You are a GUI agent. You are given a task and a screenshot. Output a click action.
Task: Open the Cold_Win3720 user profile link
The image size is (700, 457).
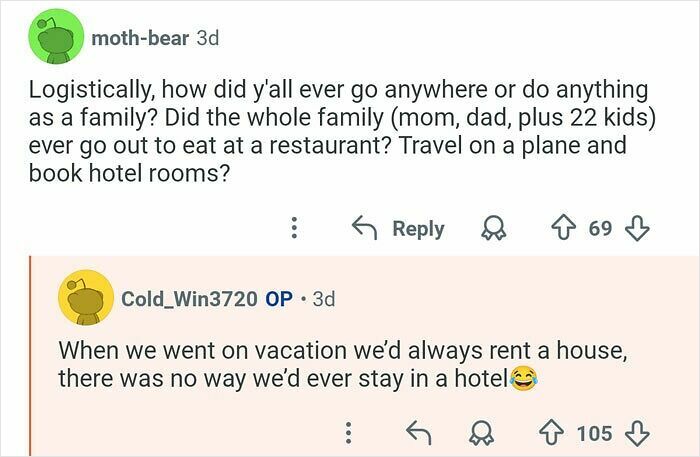point(190,299)
